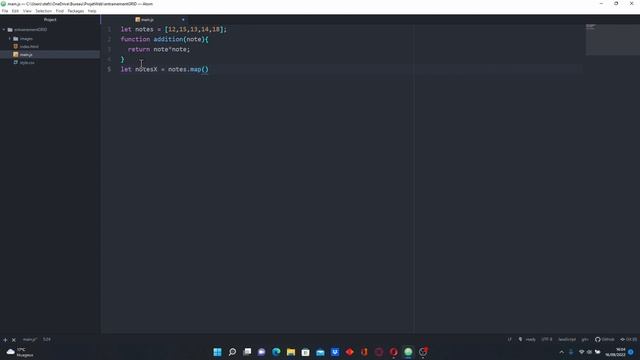Image resolution: width=640 pixels, height=360 pixels.
Task: Open the weather widget
Action: click(x=20, y=352)
